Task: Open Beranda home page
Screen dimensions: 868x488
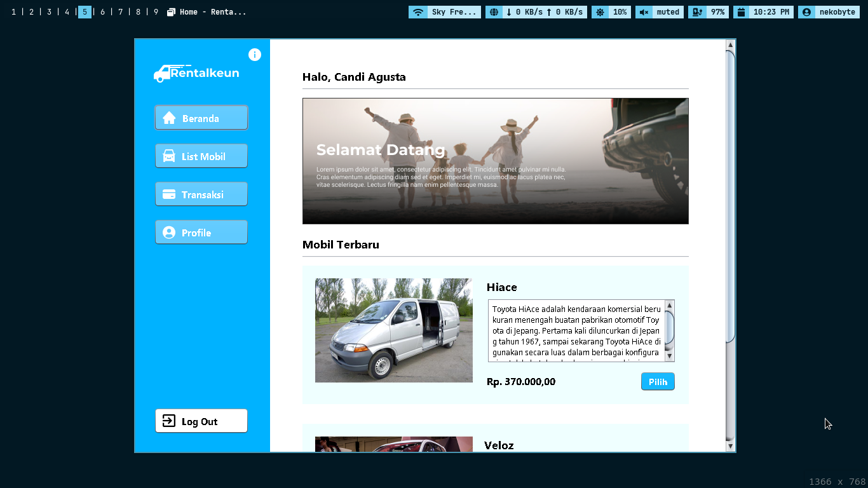Action: 201,118
